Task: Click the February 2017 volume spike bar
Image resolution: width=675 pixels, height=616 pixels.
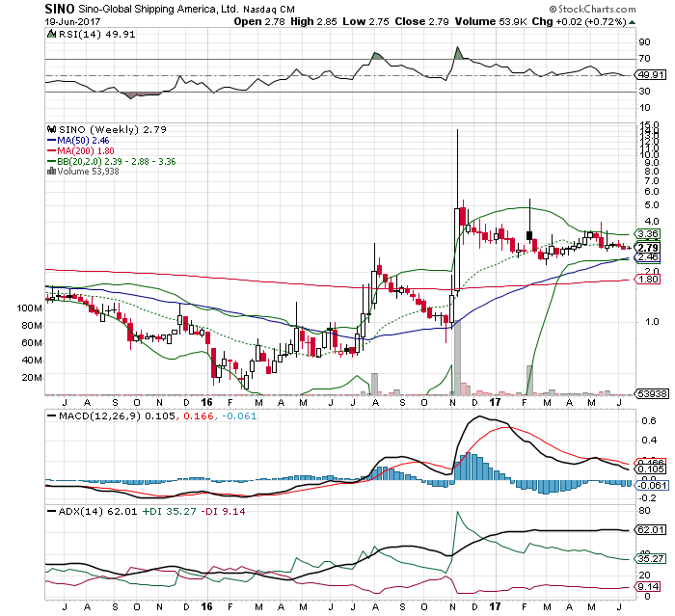Action: (529, 380)
